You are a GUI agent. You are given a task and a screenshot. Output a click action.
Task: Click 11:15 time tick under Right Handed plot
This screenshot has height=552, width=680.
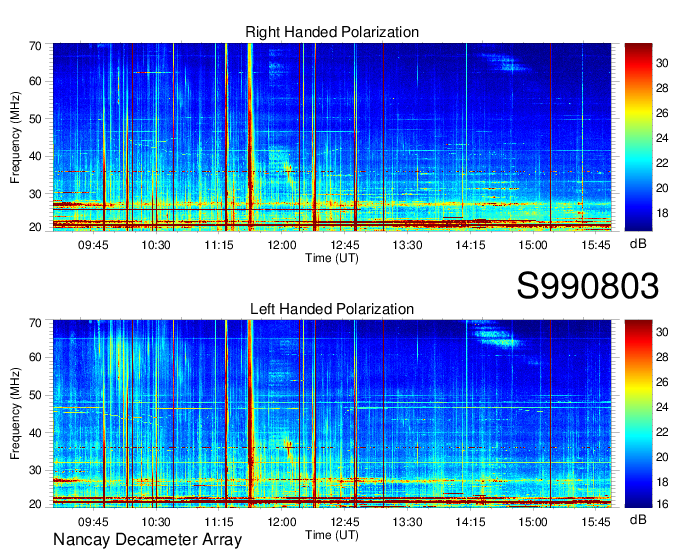[x=219, y=245]
